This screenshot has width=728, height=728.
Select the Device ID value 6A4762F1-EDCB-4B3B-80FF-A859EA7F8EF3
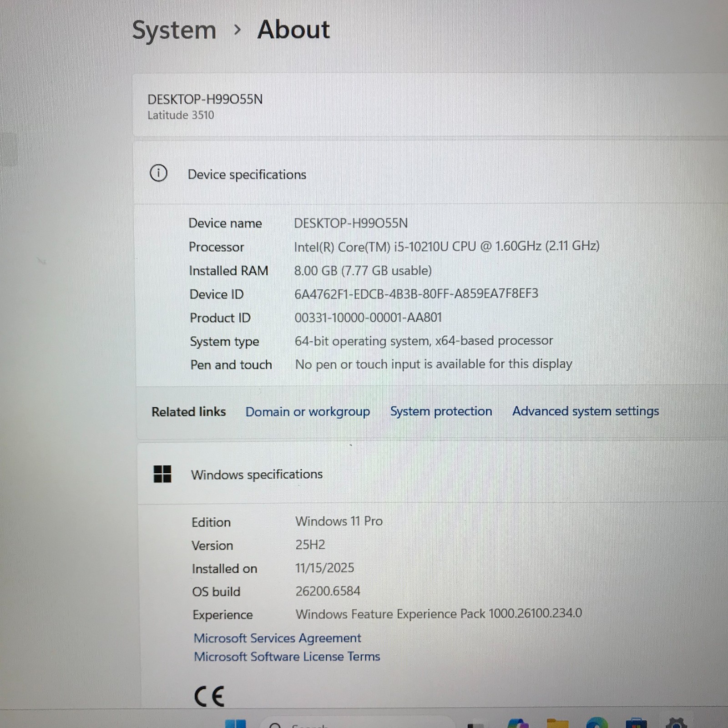416,293
